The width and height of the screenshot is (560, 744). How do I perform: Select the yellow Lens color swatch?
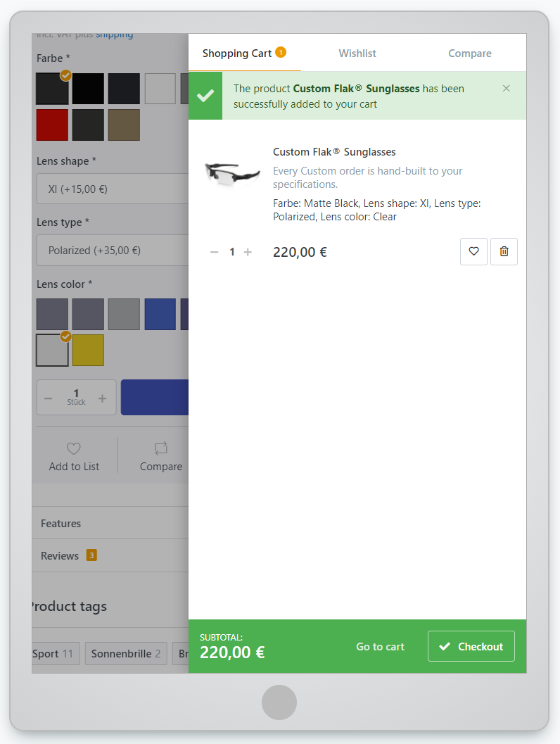[88, 350]
